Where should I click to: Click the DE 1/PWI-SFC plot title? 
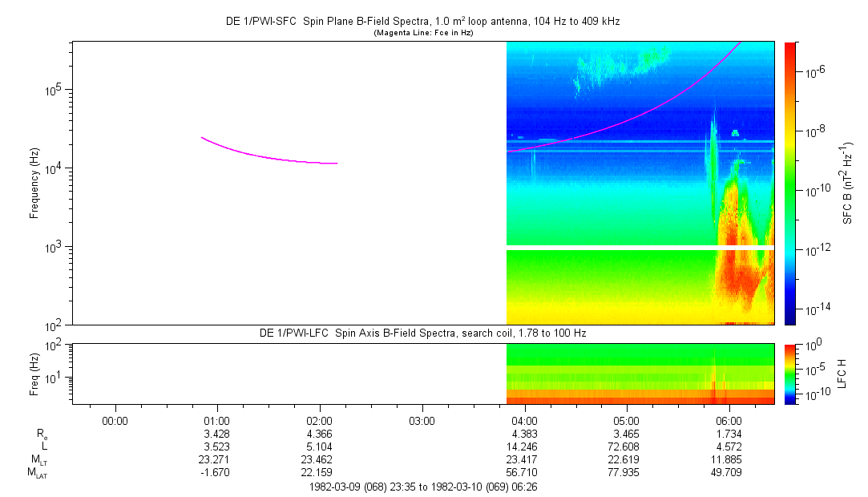422,21
